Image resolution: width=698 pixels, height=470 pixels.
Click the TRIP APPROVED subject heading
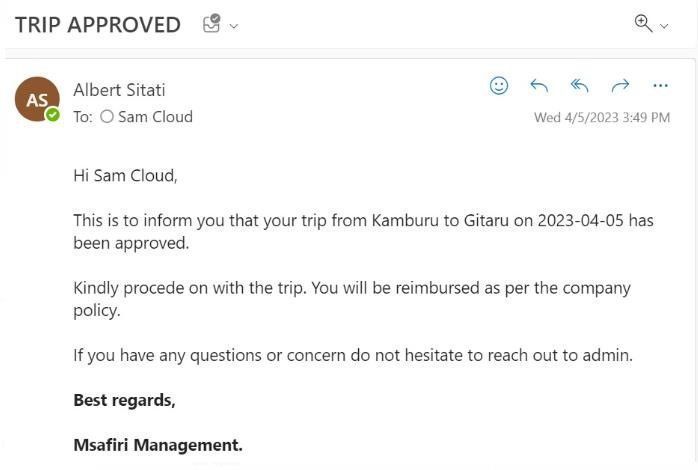click(98, 25)
